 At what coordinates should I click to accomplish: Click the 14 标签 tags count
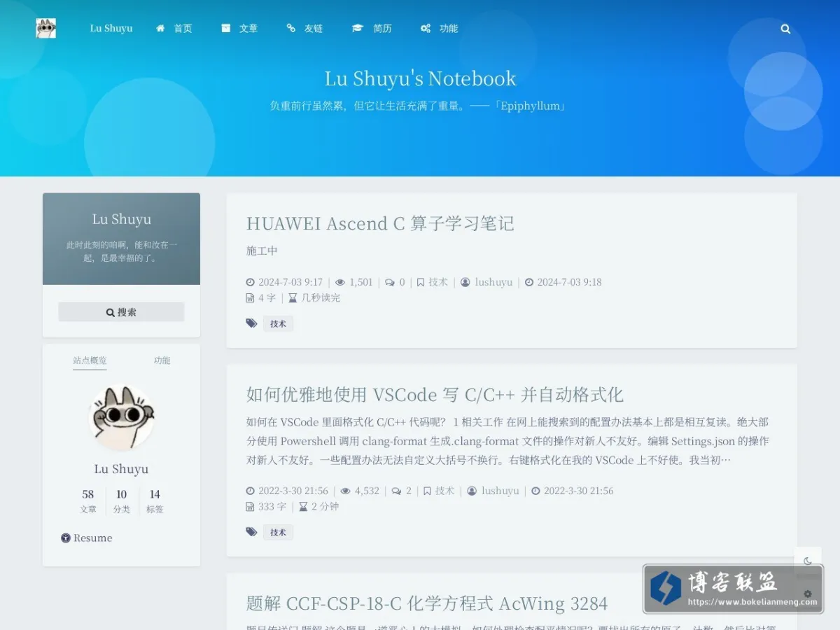[155, 501]
